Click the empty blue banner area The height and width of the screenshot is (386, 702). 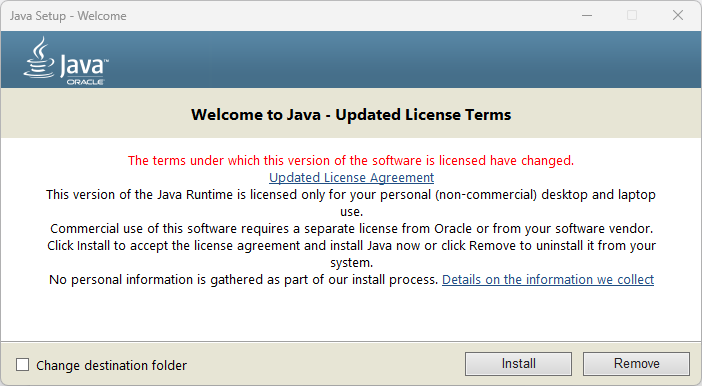click(x=403, y=59)
